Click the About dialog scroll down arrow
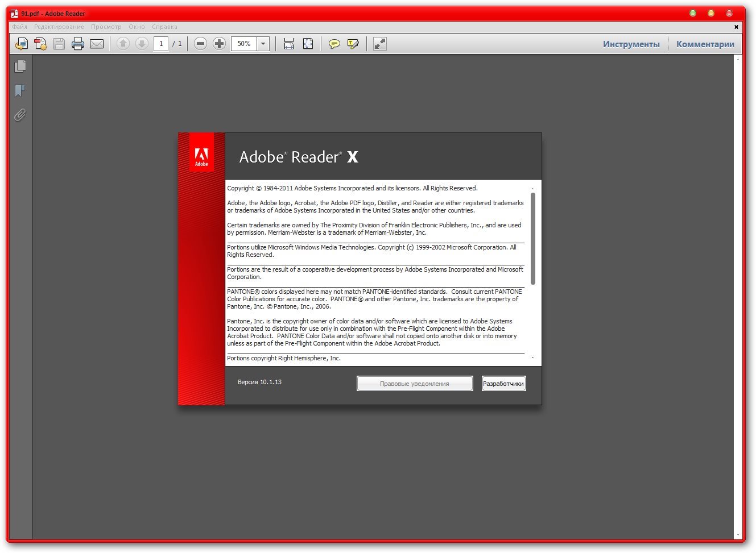Image resolution: width=756 pixels, height=553 pixels. [x=533, y=357]
